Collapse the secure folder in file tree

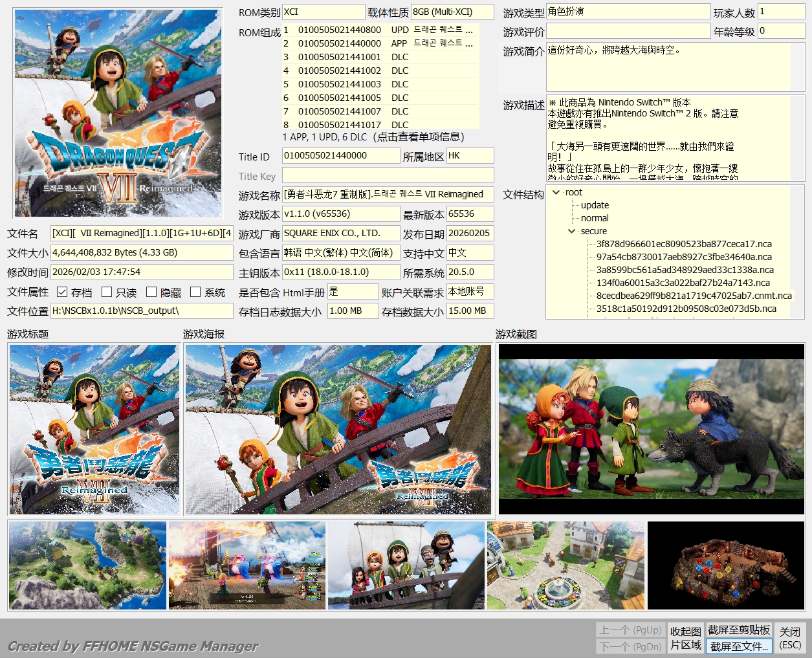point(571,231)
